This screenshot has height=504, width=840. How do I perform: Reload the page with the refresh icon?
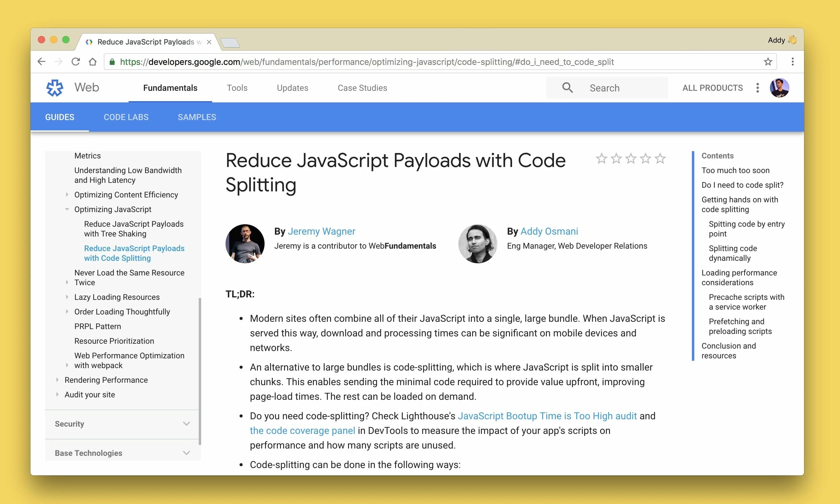(x=75, y=62)
